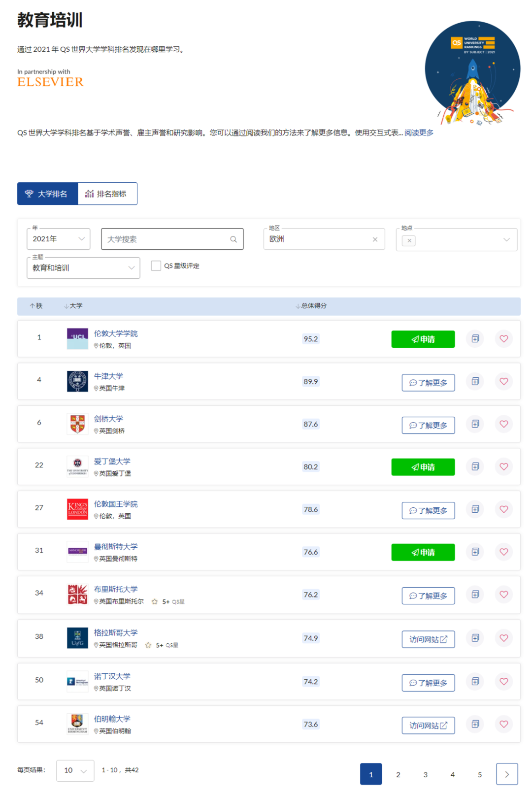
Task: Click the UCL logo thumbnail
Action: pyautogui.click(x=77, y=338)
